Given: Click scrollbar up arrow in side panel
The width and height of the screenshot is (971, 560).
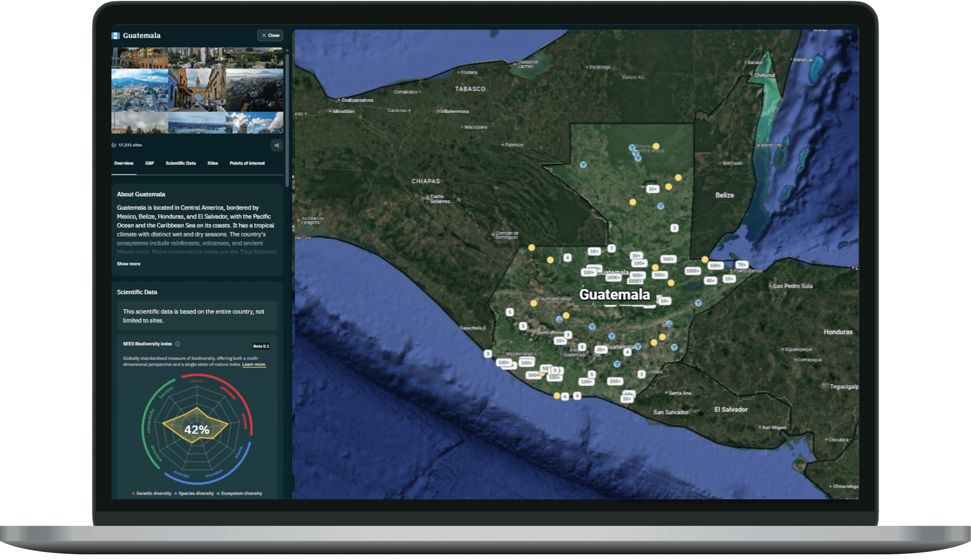Looking at the screenshot, I should pyautogui.click(x=287, y=50).
